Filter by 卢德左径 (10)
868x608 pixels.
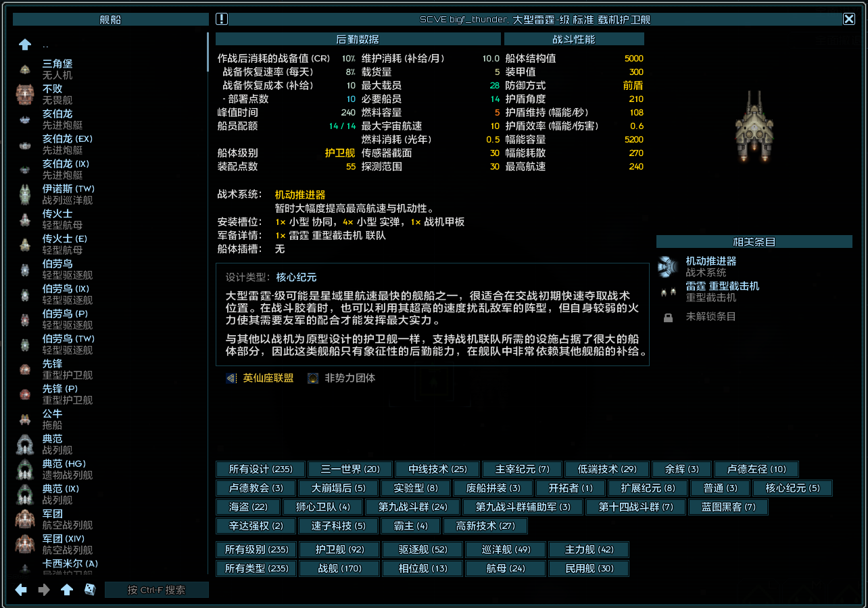[756, 469]
